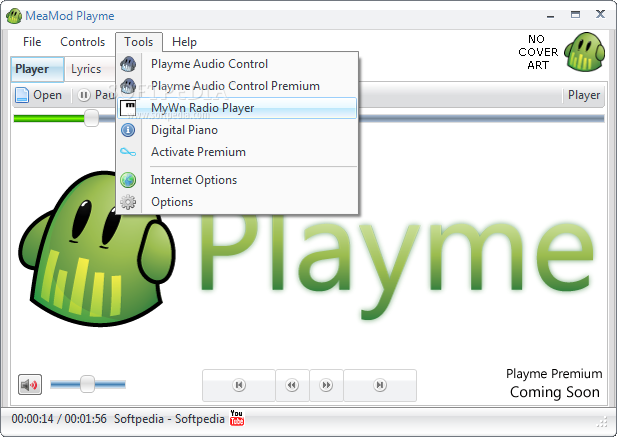Click the Internet Options globe icon

pyautogui.click(x=128, y=180)
